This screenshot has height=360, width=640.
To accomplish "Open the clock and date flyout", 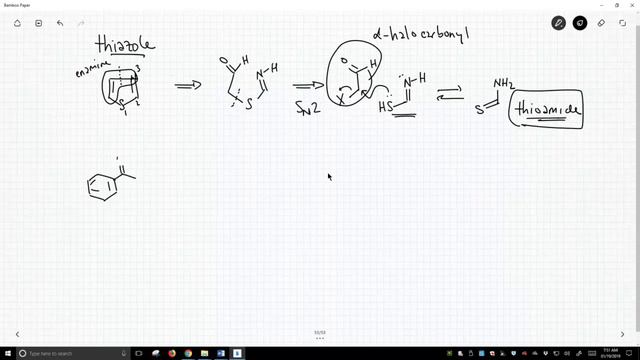I will point(611,353).
